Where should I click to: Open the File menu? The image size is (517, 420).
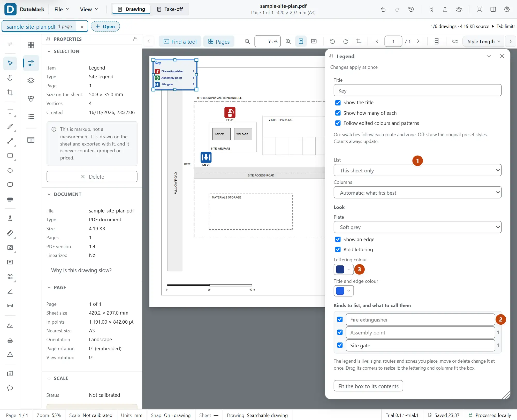pyautogui.click(x=62, y=9)
